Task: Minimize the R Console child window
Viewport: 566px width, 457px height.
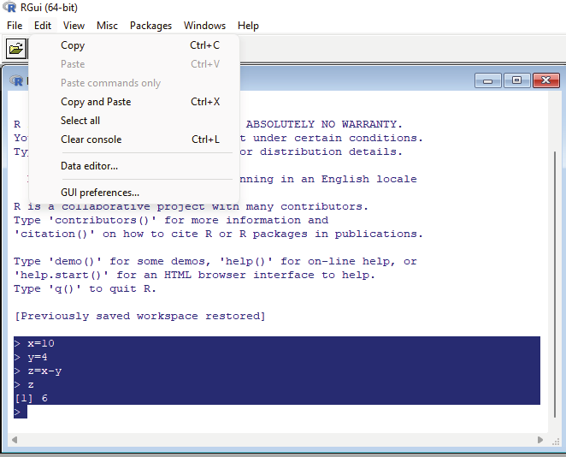Action: click(488, 80)
